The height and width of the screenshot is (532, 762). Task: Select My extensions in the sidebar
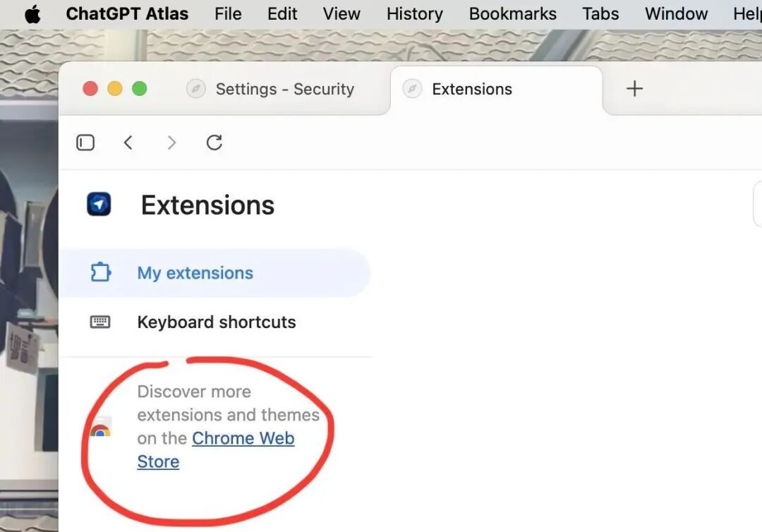coord(195,273)
